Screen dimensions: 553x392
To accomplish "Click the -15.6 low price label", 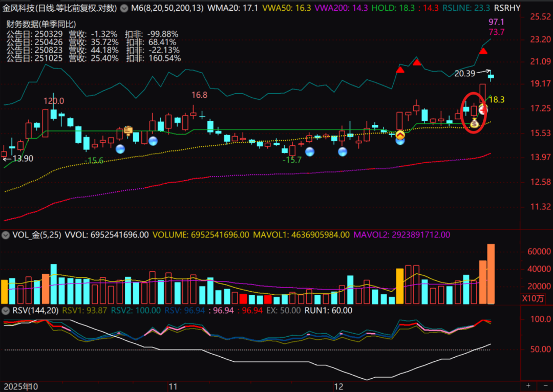I will point(94,161).
